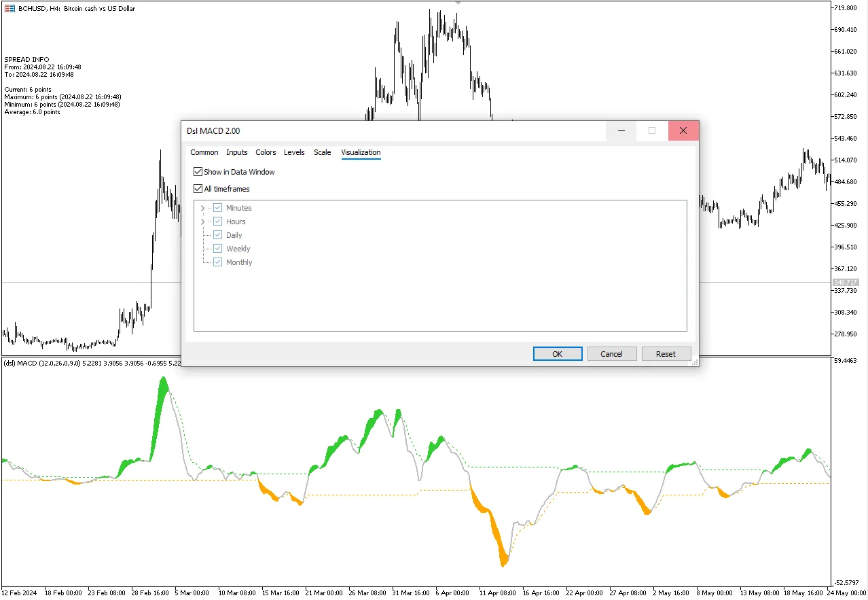Select the Scale tab
The width and height of the screenshot is (868, 600).
[x=322, y=152]
